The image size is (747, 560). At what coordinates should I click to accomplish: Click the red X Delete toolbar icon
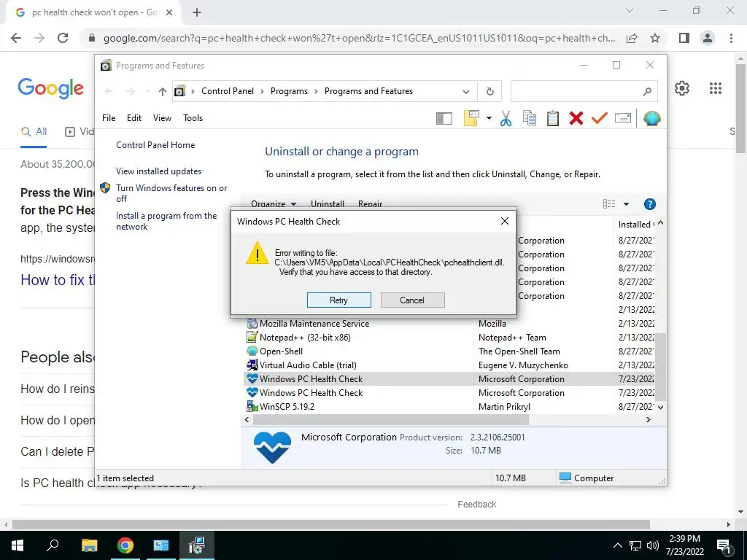576,118
